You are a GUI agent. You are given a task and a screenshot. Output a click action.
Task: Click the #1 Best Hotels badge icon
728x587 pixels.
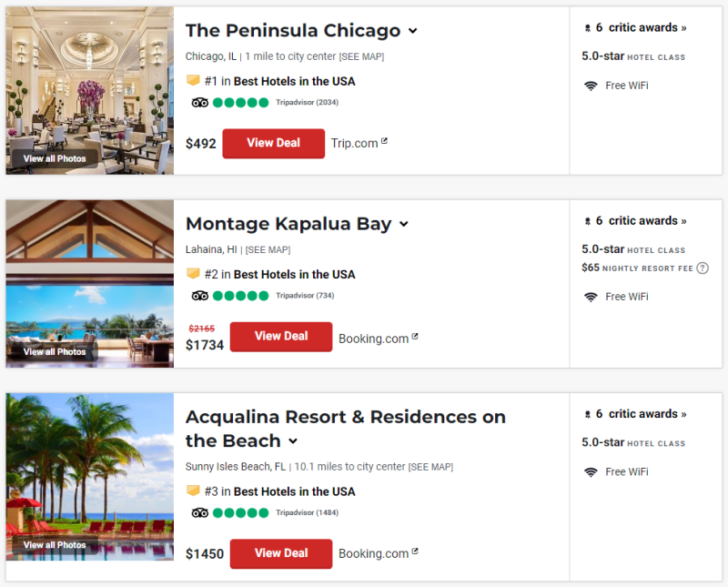pyautogui.click(x=193, y=80)
